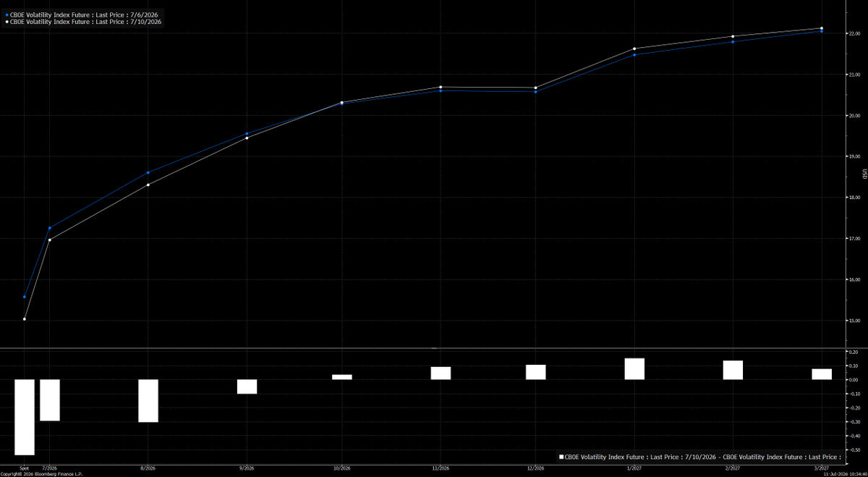The image size is (868, 477).
Task: Click the Spot x-axis label
Action: pyautogui.click(x=25, y=468)
